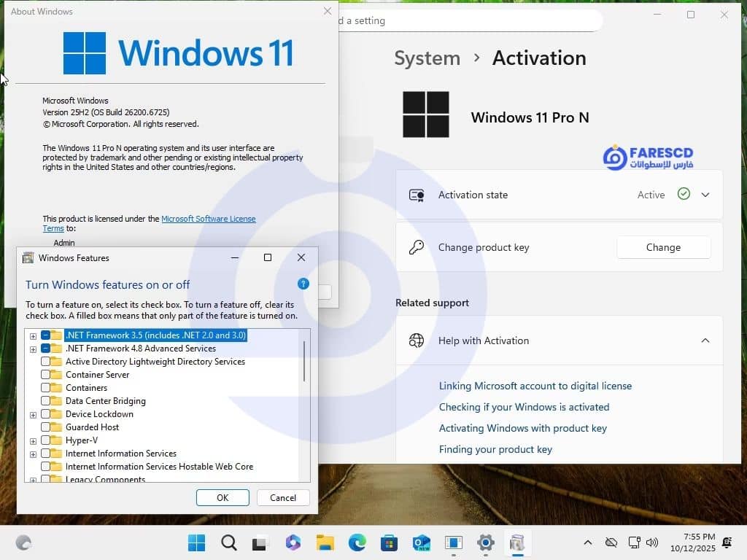Screen dimensions: 747x560
Task: Check the Containers feature checkbox
Action: point(46,388)
